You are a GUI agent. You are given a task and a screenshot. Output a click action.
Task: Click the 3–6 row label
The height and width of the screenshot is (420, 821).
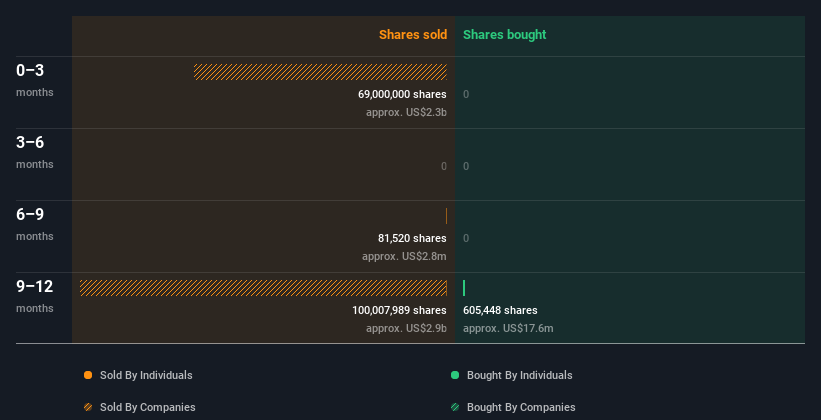point(30,142)
